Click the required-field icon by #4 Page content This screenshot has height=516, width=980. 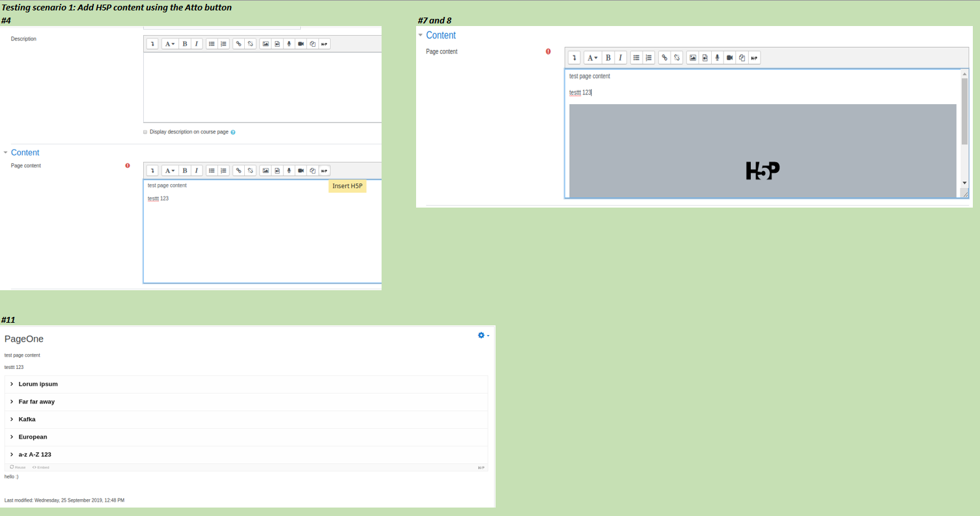coord(128,166)
